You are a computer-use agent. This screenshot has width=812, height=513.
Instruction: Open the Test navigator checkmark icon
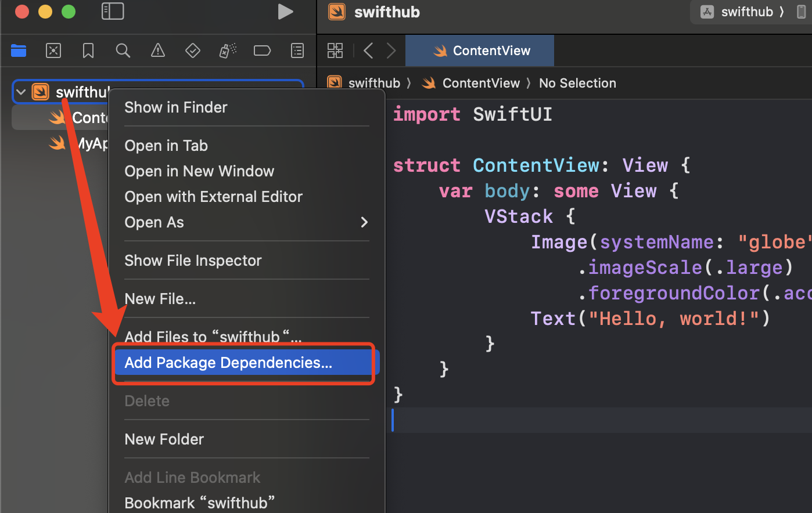pos(192,50)
